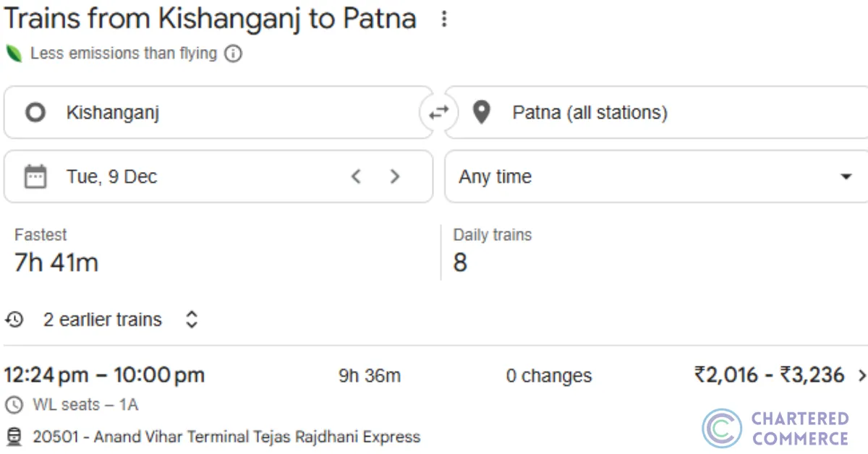Open the three-dot more options menu
868x454 pixels.
coord(444,20)
